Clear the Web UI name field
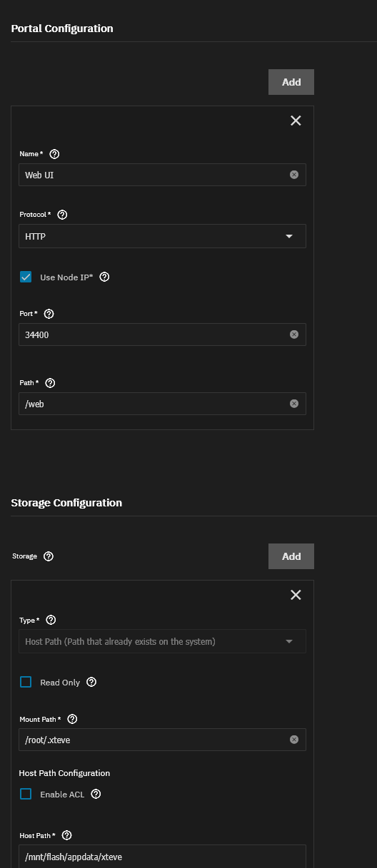The width and height of the screenshot is (377, 868). (x=294, y=175)
